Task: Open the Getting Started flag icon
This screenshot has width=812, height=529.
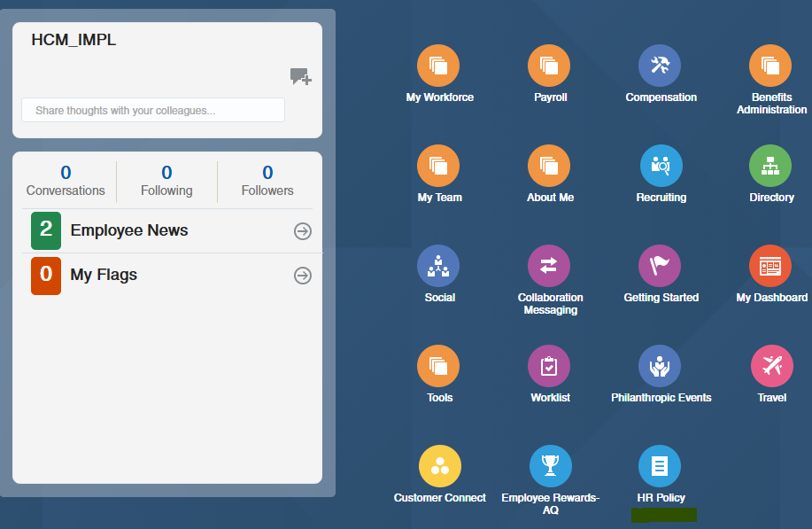Action: point(661,266)
